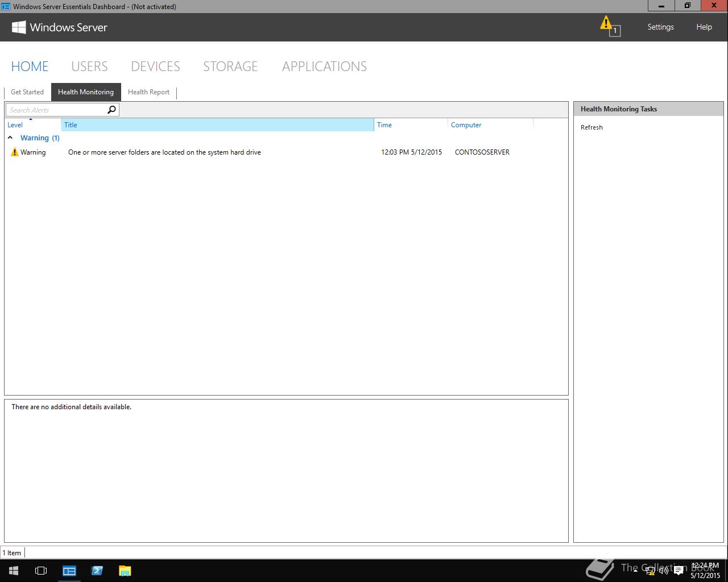Image resolution: width=728 pixels, height=582 pixels.
Task: Click Refresh under Health Monitoring Tasks
Action: click(591, 127)
